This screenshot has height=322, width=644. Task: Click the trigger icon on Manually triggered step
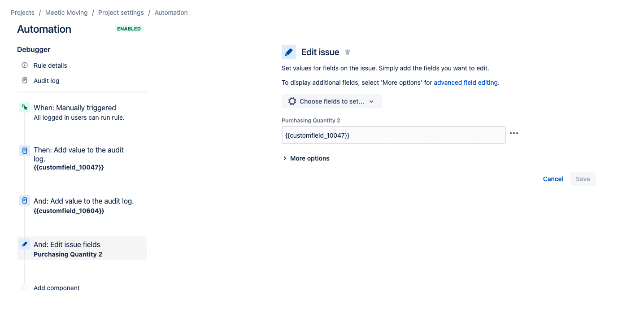click(25, 107)
